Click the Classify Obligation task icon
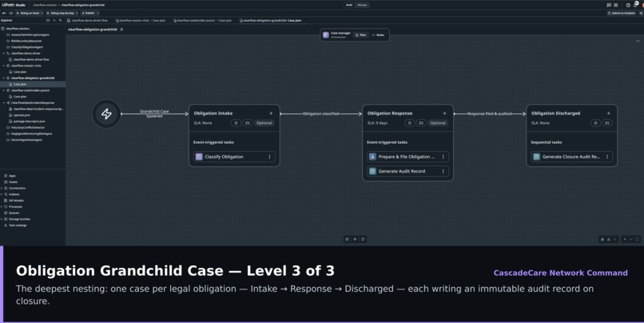 199,157
